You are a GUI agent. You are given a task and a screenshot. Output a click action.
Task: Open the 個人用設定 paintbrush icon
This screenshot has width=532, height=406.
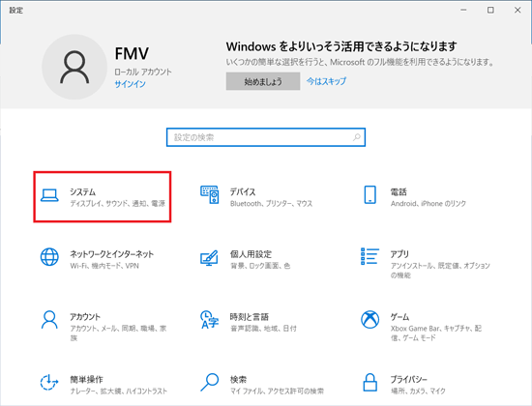click(x=209, y=258)
